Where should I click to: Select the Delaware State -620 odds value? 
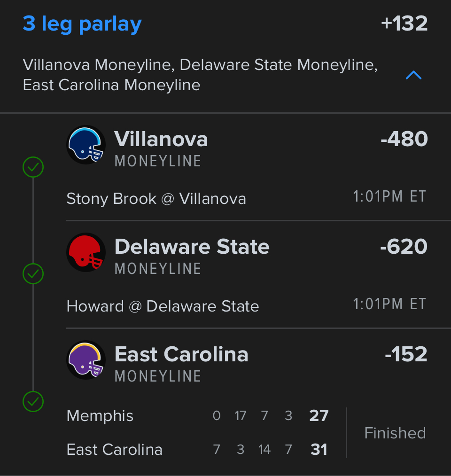tap(404, 247)
